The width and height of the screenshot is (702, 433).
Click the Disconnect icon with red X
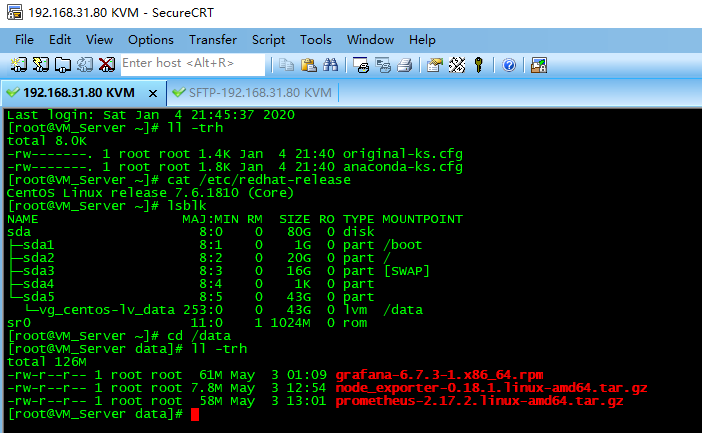(x=107, y=65)
